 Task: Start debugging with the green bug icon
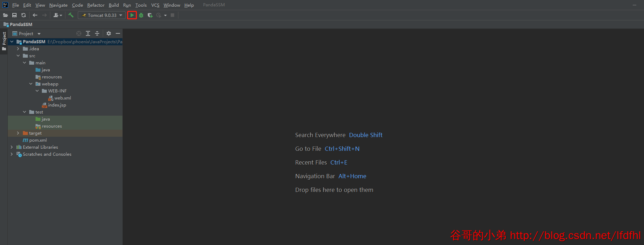[x=141, y=15]
